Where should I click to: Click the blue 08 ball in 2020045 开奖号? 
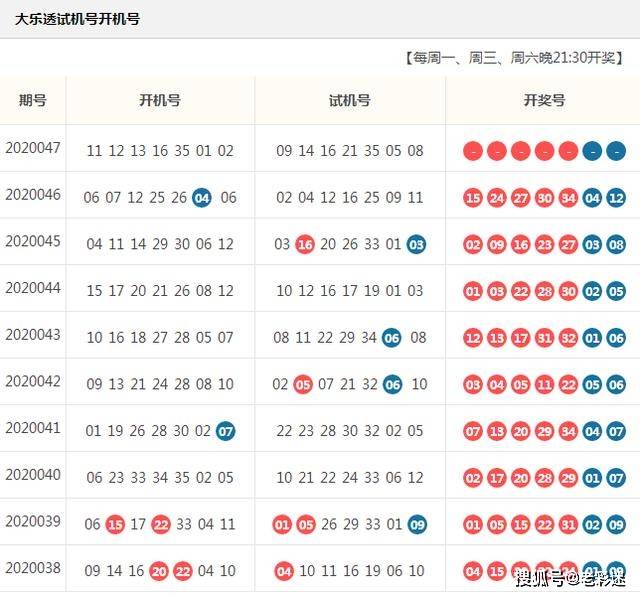coord(616,245)
